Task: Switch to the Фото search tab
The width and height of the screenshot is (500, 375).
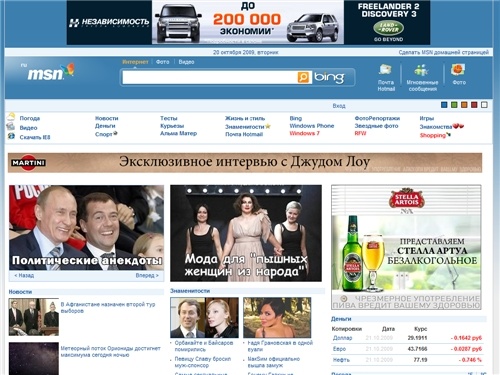Action: point(163,62)
